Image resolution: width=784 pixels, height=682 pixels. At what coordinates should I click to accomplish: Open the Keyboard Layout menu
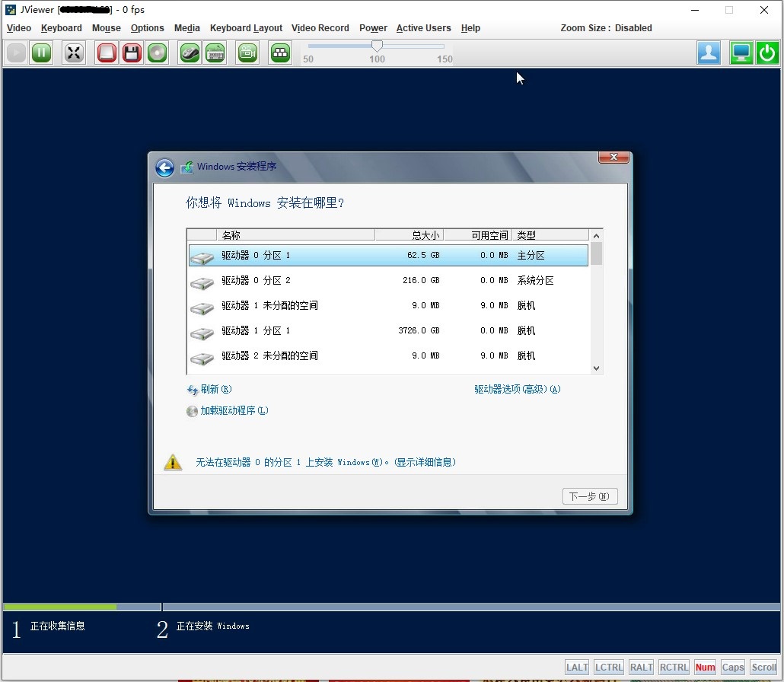[x=246, y=28]
